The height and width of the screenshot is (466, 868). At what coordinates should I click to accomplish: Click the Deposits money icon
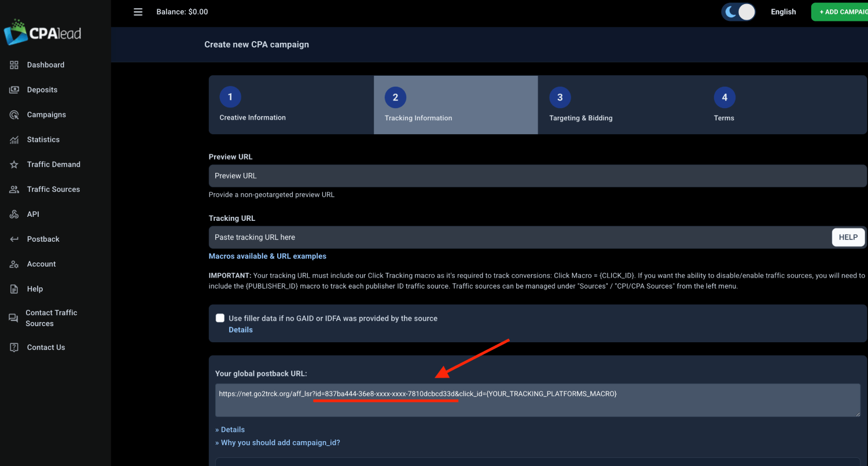[14, 90]
